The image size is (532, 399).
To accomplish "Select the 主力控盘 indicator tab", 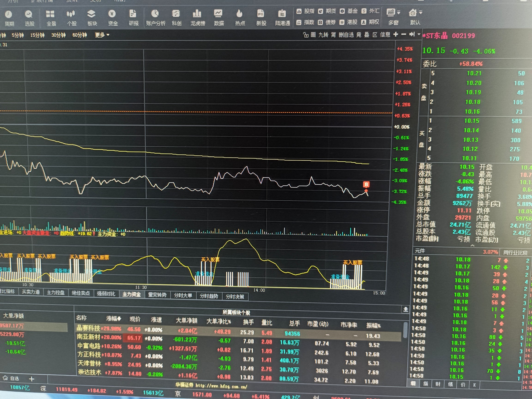I will [x=56, y=293].
